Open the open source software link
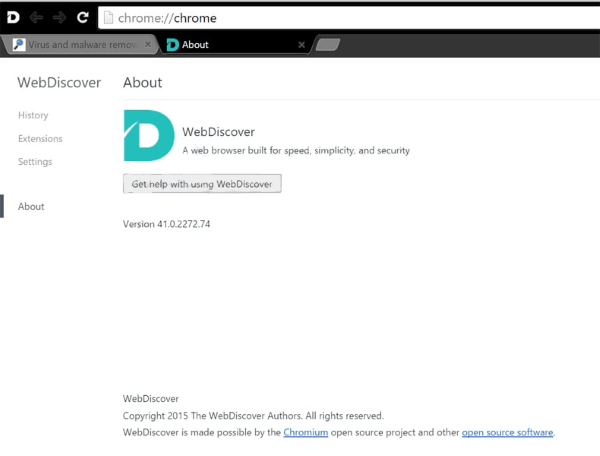The width and height of the screenshot is (600, 456). [507, 432]
